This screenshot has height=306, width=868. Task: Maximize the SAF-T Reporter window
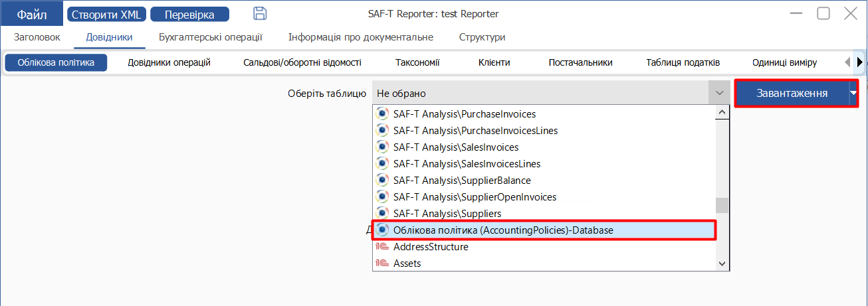coord(823,13)
